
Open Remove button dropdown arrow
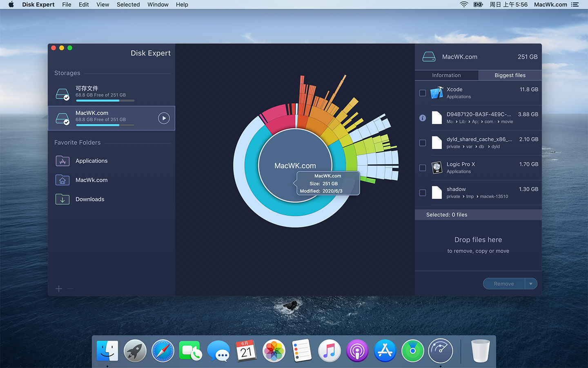(x=531, y=284)
